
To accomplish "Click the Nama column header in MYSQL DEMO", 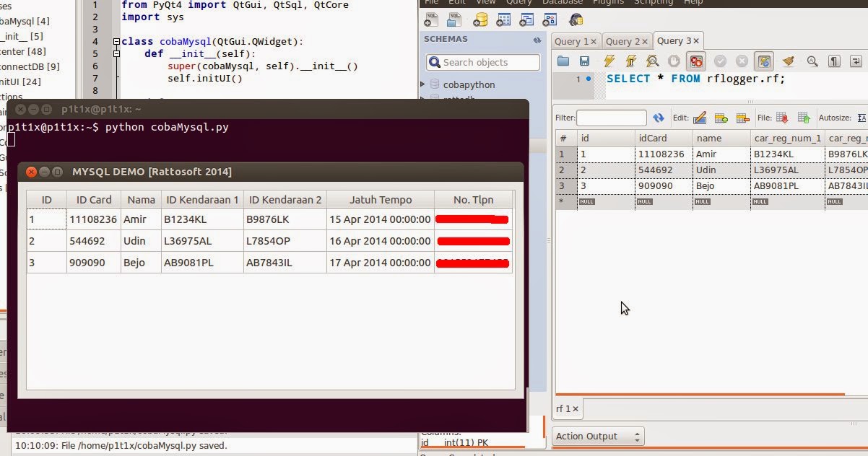I will point(141,200).
